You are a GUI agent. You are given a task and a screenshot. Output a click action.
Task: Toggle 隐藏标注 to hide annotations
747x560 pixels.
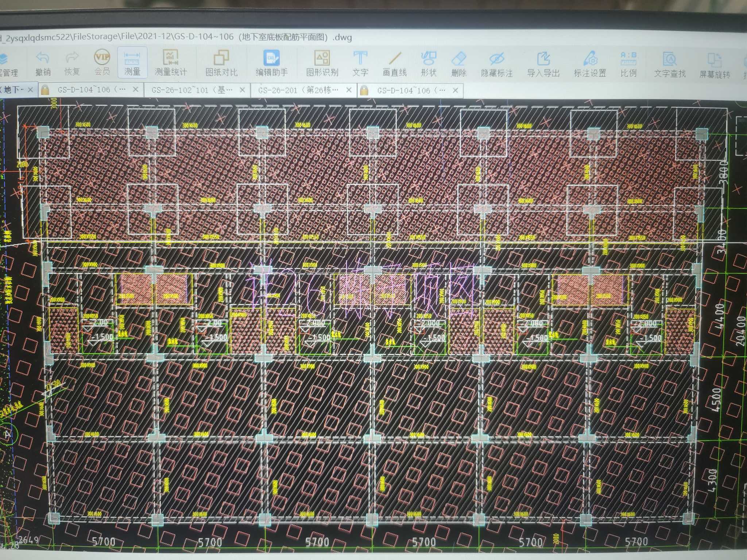pos(497,64)
